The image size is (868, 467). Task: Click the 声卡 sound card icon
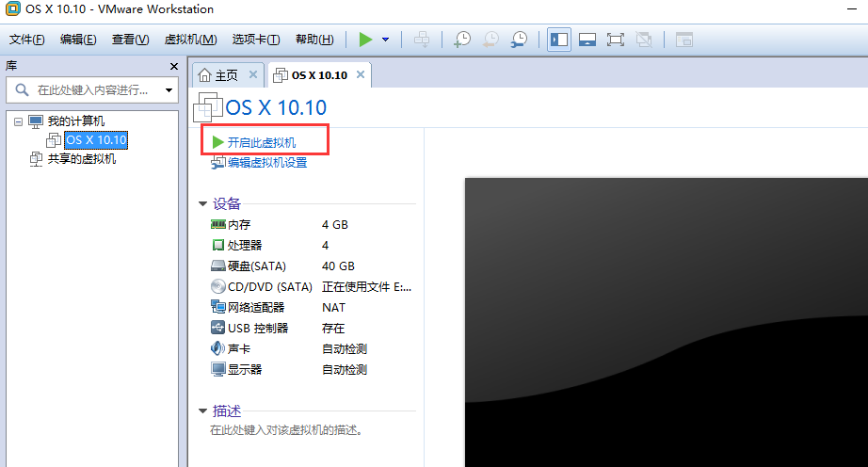218,348
